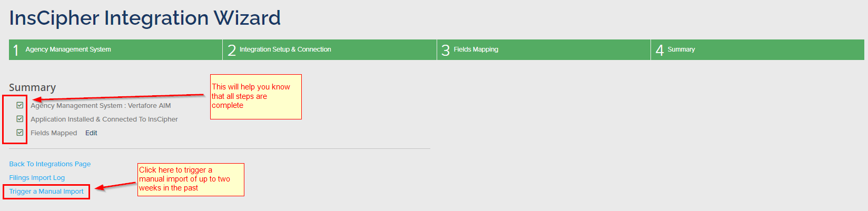This screenshot has height=211, width=868.
Task: Click the red arrow pointing to Trigger a Manual Import
Action: pyautogui.click(x=116, y=186)
